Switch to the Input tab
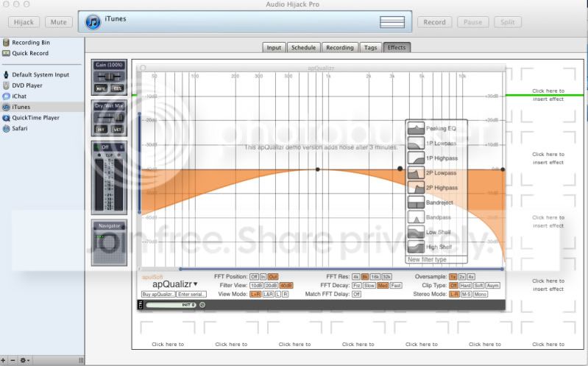Screen dimensions: 588x366 pyautogui.click(x=274, y=48)
